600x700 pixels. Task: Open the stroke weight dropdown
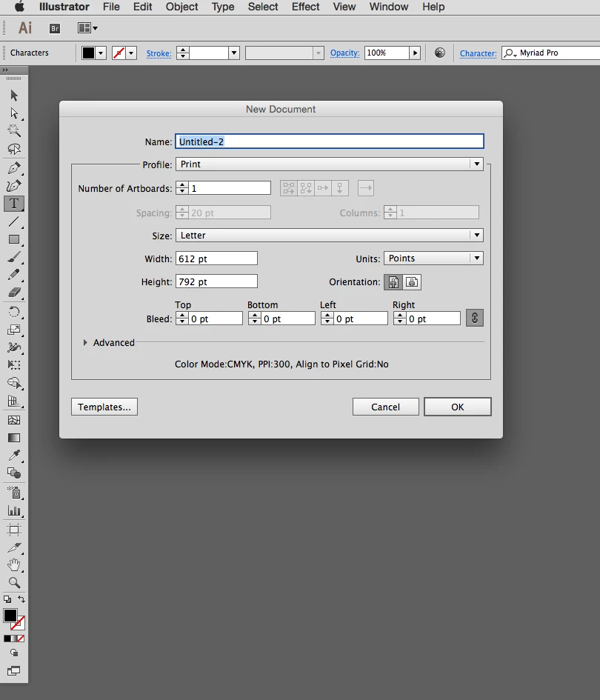[234, 53]
